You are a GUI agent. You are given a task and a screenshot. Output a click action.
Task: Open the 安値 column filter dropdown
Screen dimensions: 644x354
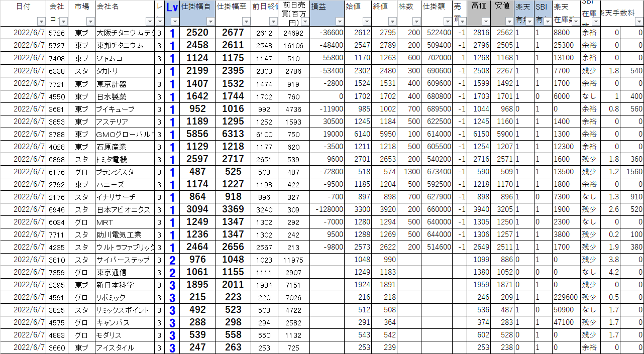(x=509, y=22)
